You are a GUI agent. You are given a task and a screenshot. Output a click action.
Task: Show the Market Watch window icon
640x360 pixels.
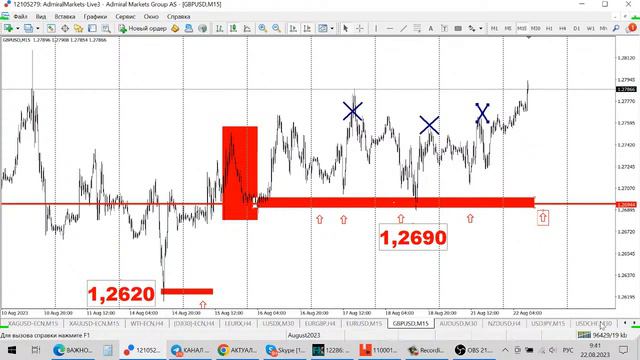[x=51, y=28]
